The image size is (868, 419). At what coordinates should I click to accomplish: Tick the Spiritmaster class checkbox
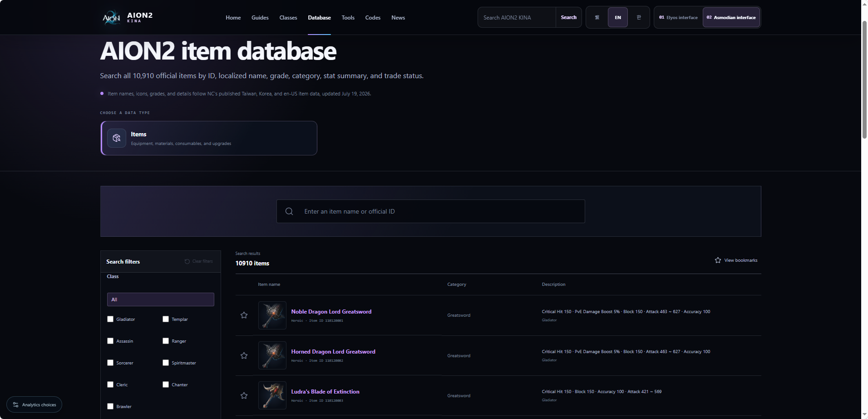pyautogui.click(x=166, y=363)
